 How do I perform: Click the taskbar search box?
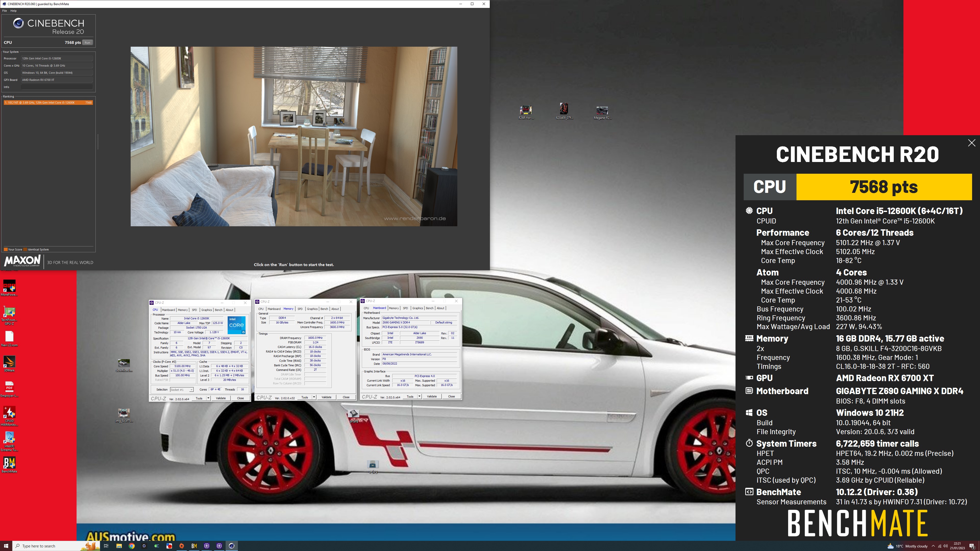pos(56,546)
